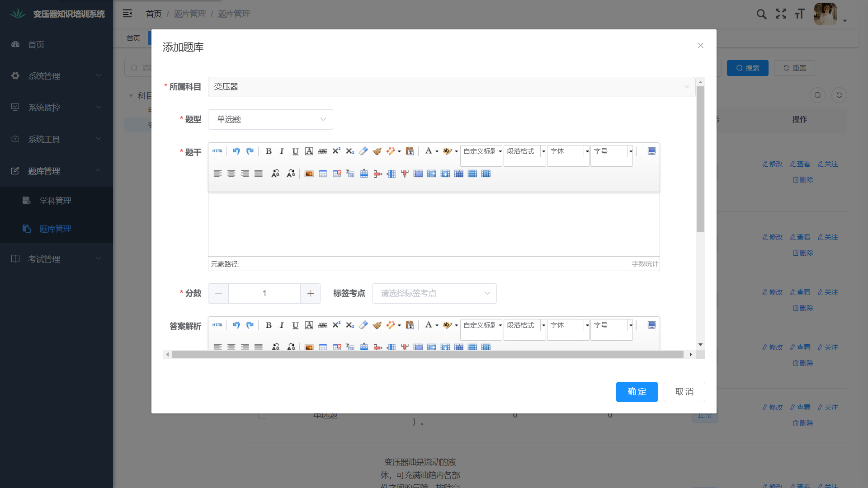This screenshot has height=488, width=868.
Task: Open 学科管理 in the sidebar
Action: pyautogui.click(x=55, y=201)
